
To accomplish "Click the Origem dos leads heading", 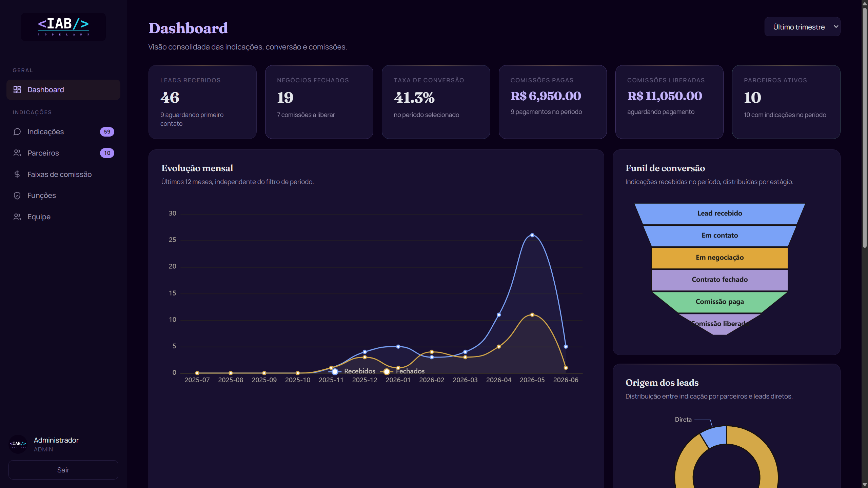I will point(662,383).
